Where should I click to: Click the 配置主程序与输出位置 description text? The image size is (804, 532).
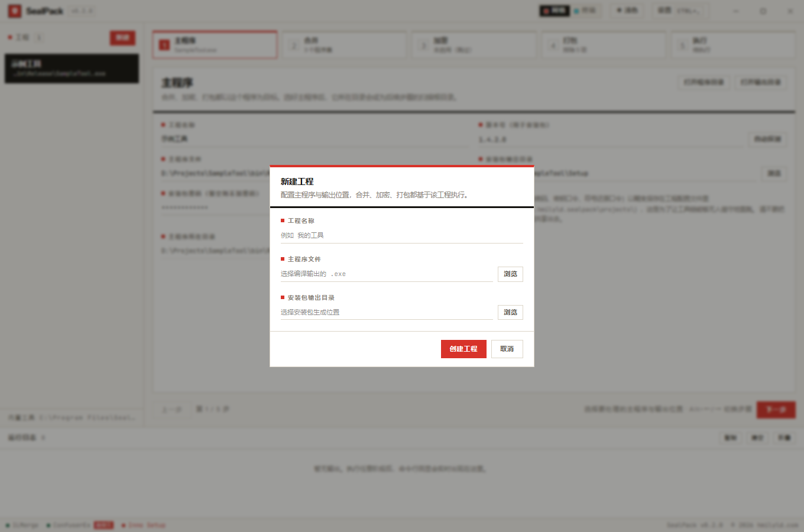(x=375, y=195)
